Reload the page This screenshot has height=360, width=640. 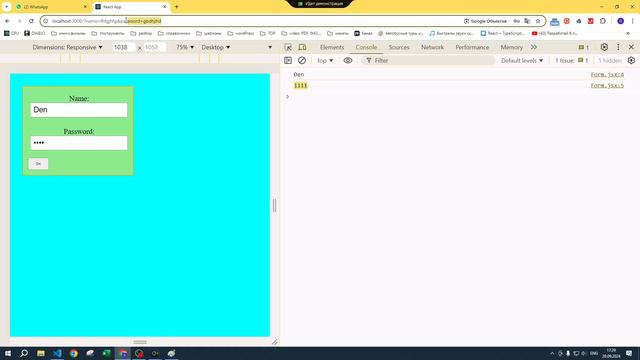(31, 21)
